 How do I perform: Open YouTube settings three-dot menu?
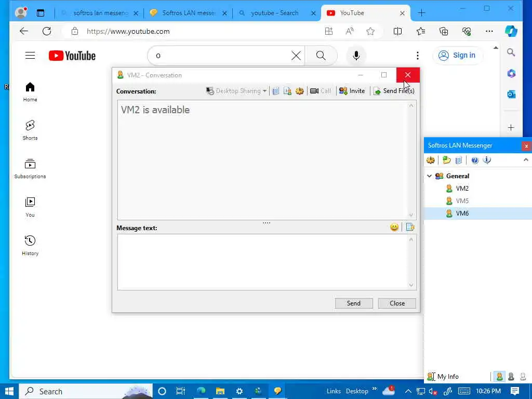point(417,55)
